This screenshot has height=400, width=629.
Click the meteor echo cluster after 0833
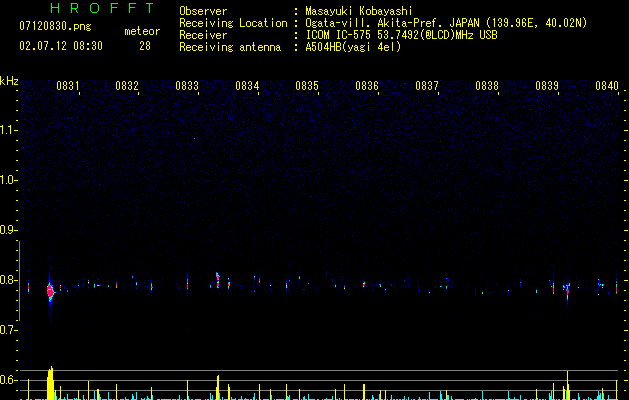pos(218,280)
